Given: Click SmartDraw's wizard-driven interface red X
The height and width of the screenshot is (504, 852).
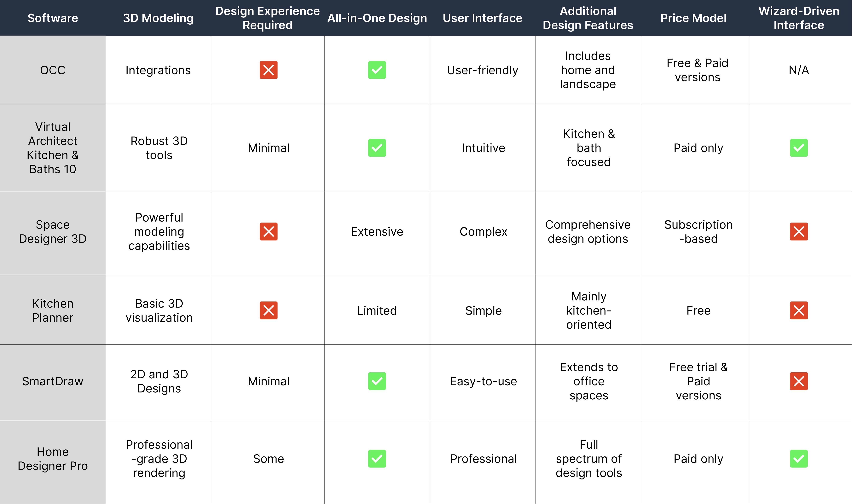Looking at the screenshot, I should pos(799,381).
